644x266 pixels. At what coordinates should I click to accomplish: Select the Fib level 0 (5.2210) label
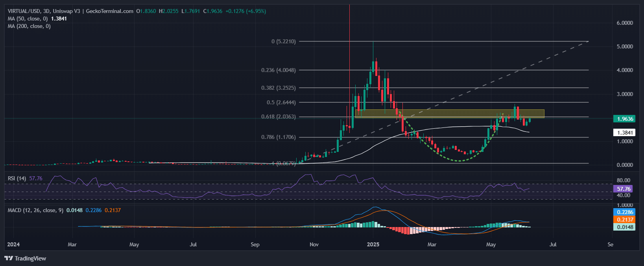[284, 41]
